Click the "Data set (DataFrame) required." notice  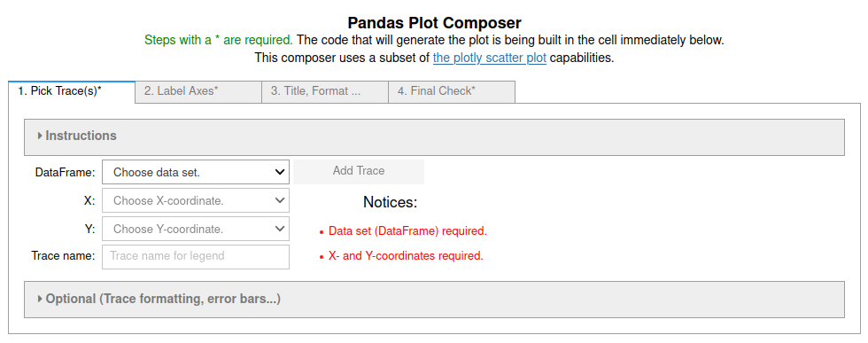(x=407, y=231)
